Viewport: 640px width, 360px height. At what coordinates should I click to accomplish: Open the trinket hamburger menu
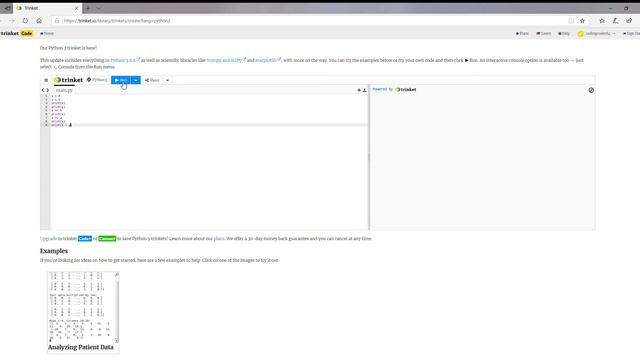pyautogui.click(x=46, y=80)
